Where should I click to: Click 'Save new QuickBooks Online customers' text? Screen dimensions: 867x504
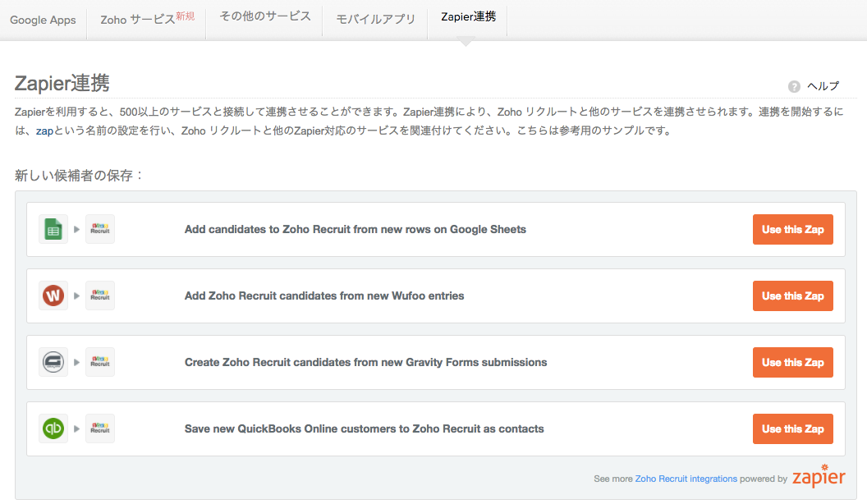point(364,428)
